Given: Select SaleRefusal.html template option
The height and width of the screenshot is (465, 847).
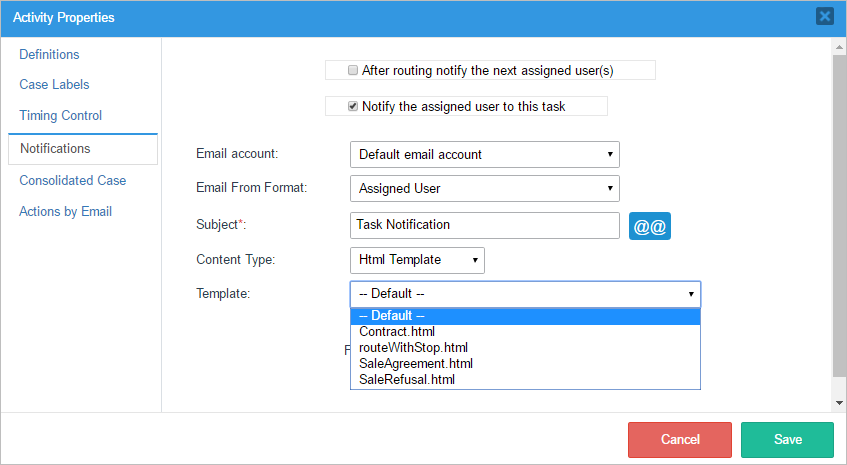Looking at the screenshot, I should [408, 380].
